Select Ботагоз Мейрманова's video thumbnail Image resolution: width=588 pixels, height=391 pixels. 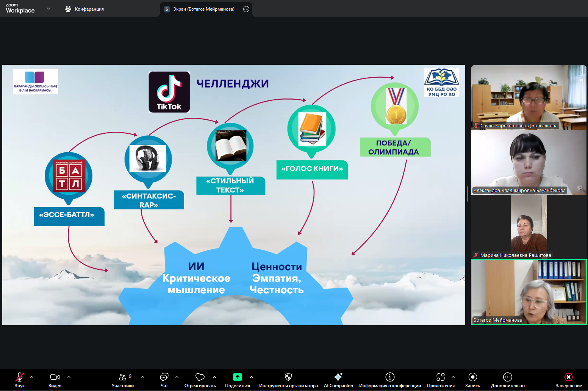point(529,292)
